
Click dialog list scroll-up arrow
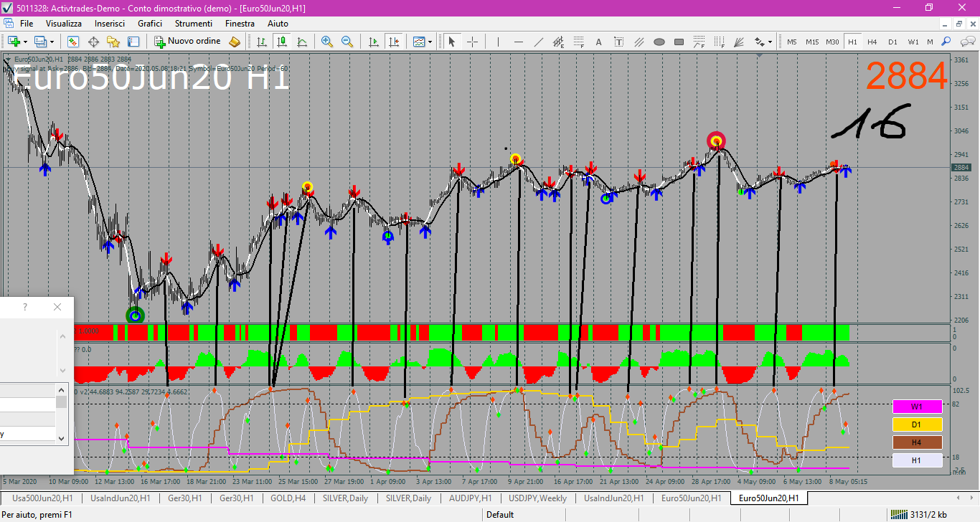click(x=62, y=389)
